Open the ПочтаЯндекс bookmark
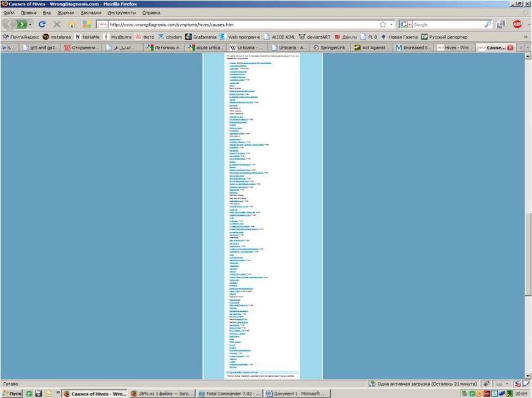 (21, 37)
